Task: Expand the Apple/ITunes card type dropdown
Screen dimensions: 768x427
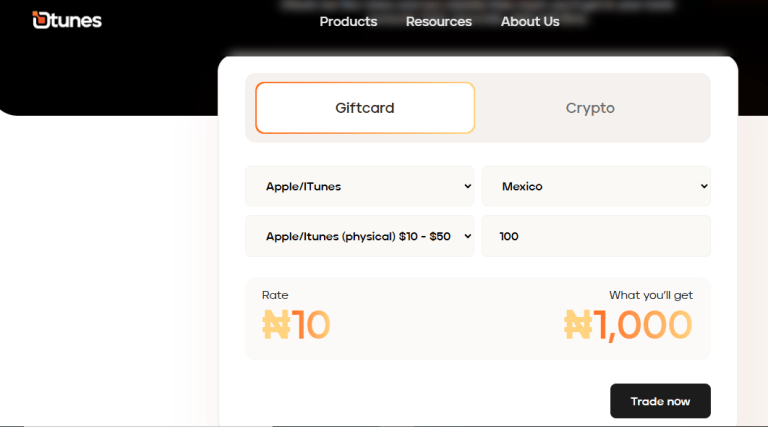Action: coord(358,186)
